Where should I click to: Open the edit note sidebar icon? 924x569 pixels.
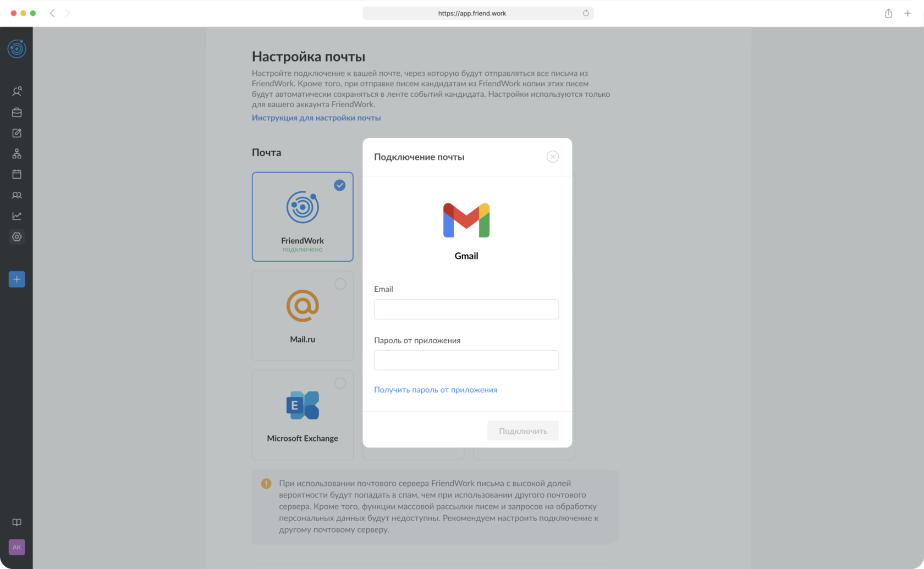click(x=17, y=133)
